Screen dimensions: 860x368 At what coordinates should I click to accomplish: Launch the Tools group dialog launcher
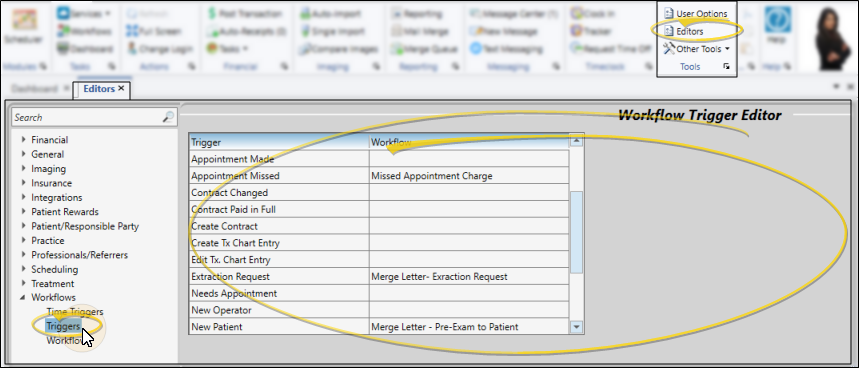[726, 66]
